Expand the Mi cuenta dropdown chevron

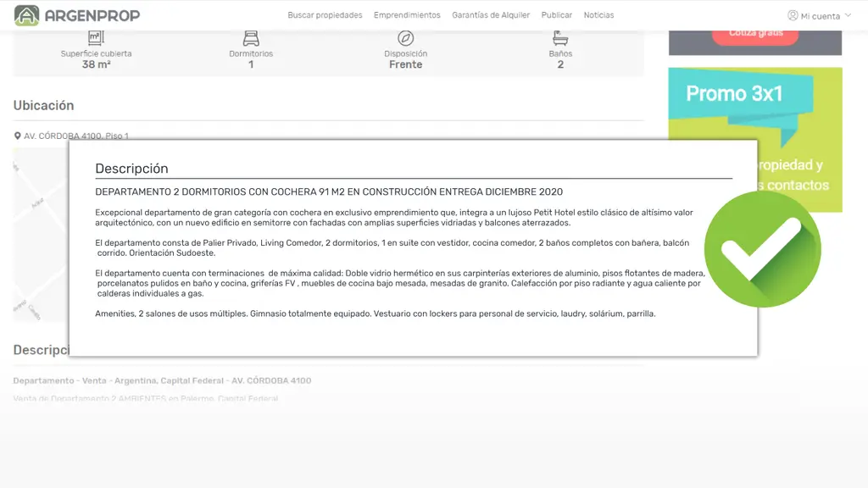pos(848,15)
